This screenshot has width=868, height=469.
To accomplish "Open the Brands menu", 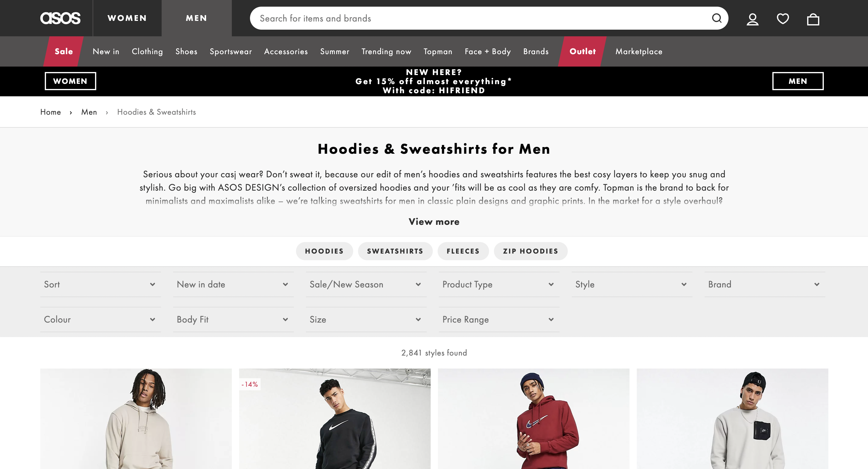I will click(536, 51).
